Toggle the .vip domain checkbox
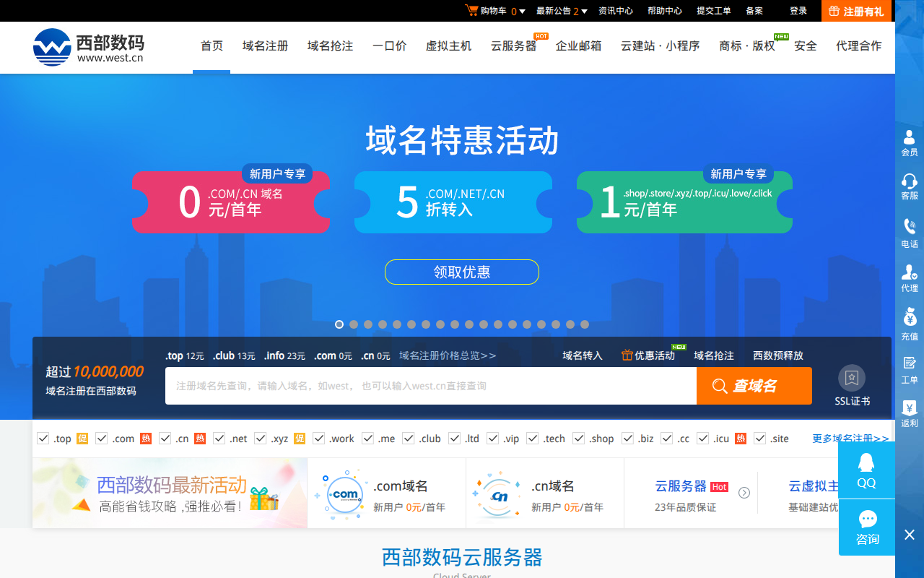The width and height of the screenshot is (924, 578). [492, 438]
